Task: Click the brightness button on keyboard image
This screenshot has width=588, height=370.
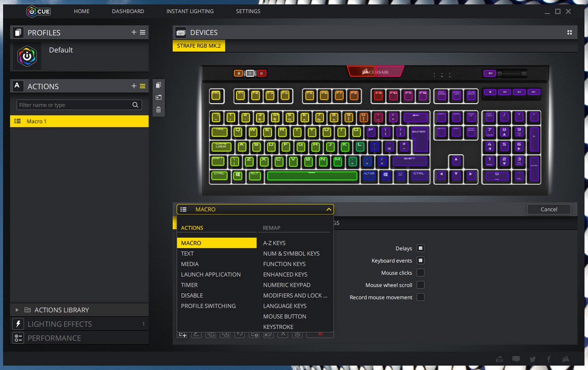Action: point(238,73)
